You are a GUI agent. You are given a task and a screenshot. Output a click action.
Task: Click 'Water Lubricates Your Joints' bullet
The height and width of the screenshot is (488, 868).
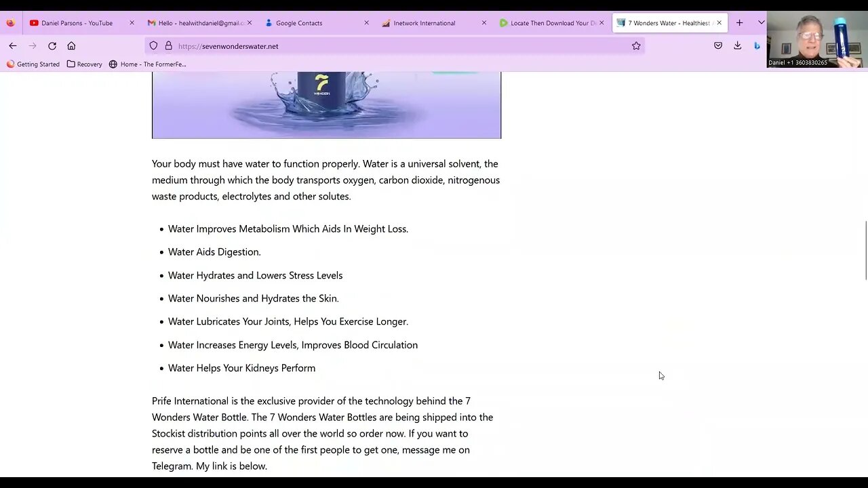[288, 322]
